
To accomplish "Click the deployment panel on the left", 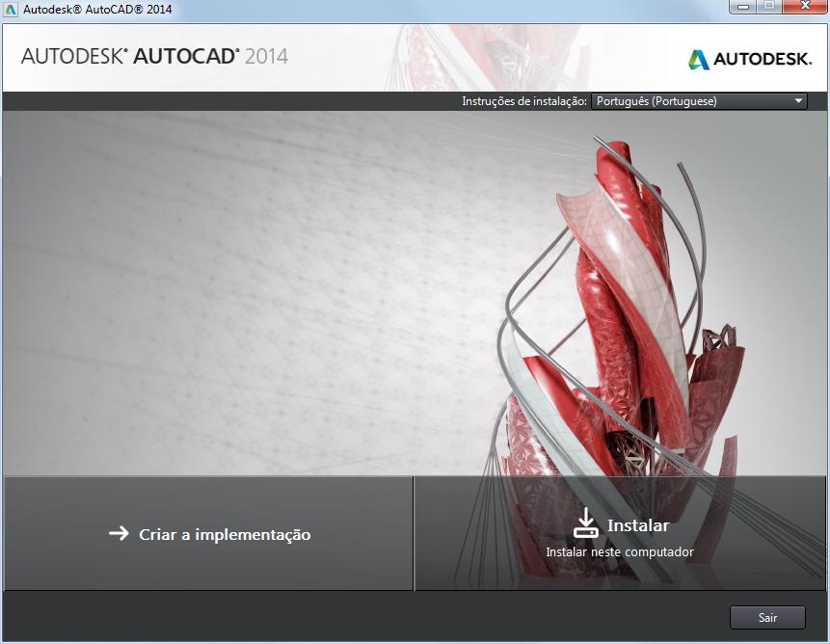I will pyautogui.click(x=207, y=533).
